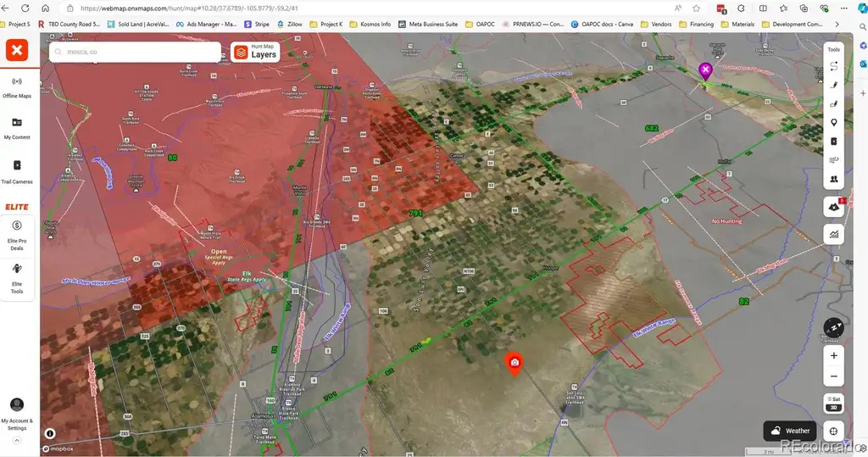Open Stripe bookmark
The height and width of the screenshot is (457, 868).
tap(257, 25)
